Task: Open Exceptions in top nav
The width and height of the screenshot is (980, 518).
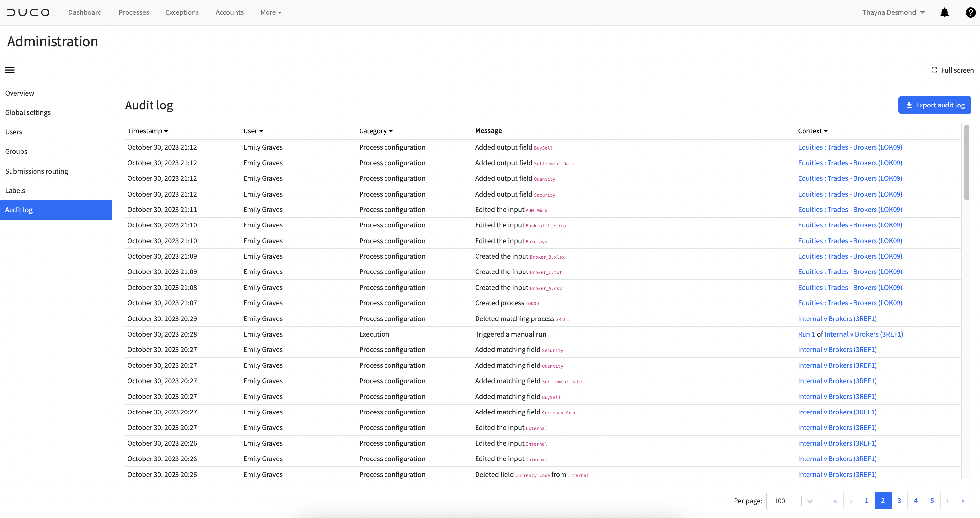Action: click(x=182, y=12)
